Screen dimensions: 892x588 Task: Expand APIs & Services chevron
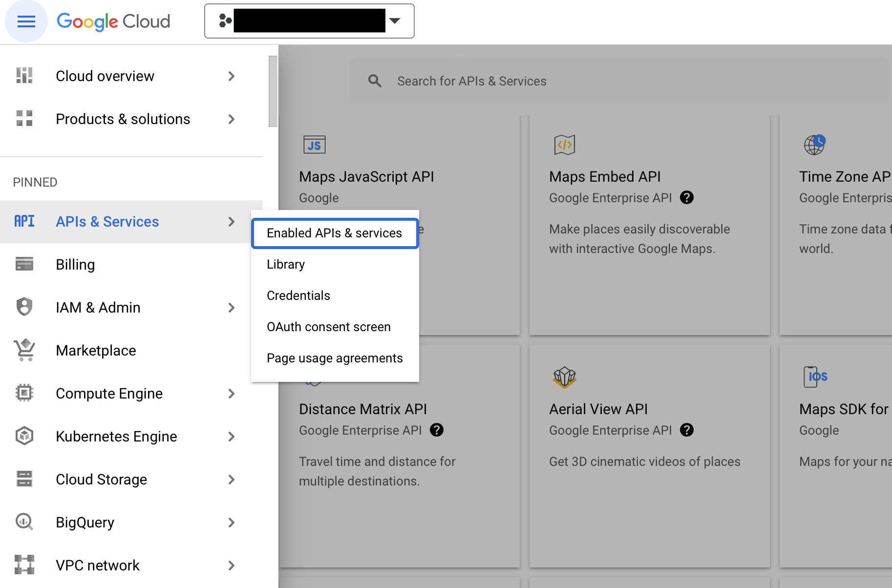(x=232, y=222)
